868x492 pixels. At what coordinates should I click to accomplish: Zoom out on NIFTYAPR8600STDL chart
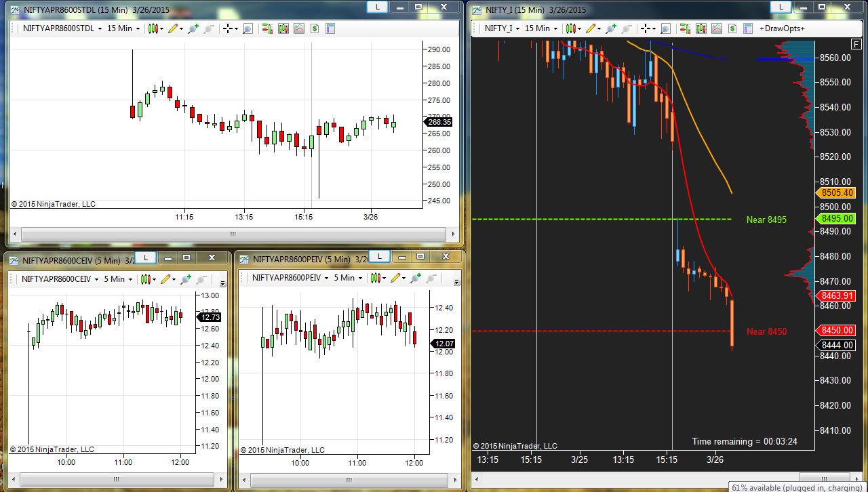tap(208, 28)
